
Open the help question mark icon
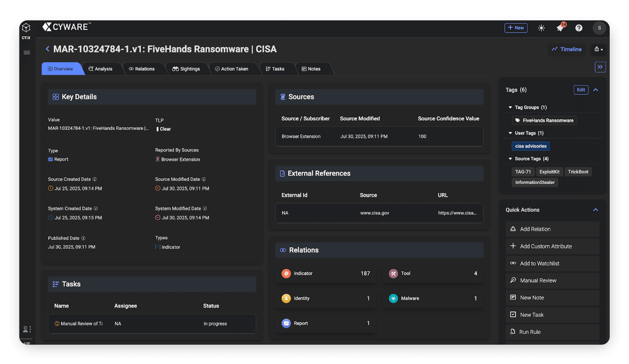click(x=579, y=28)
